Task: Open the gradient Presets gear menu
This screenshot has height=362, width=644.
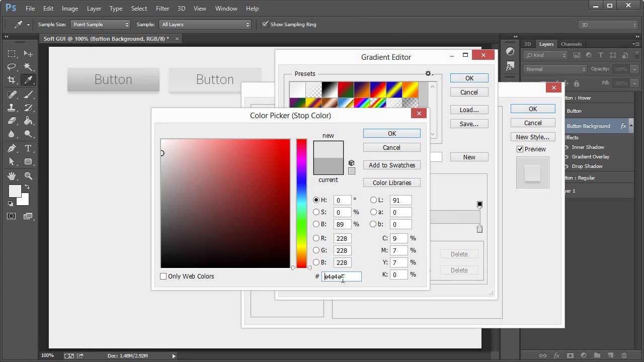Action: pos(429,74)
